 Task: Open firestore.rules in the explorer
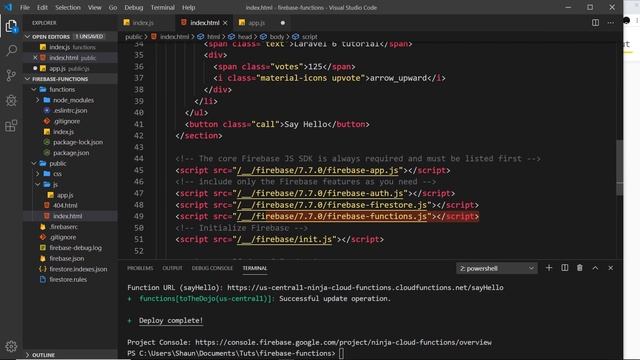[x=68, y=280]
